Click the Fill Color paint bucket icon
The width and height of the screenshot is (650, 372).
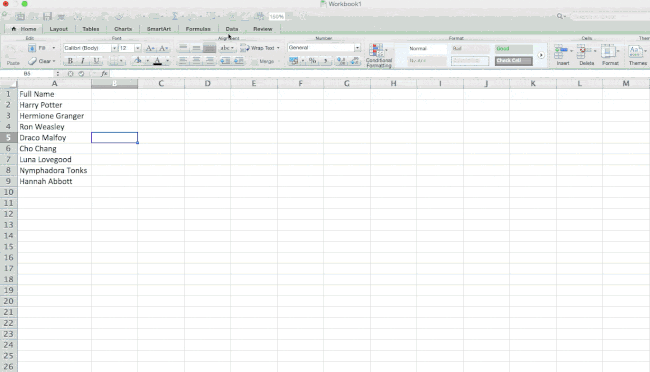click(x=137, y=61)
